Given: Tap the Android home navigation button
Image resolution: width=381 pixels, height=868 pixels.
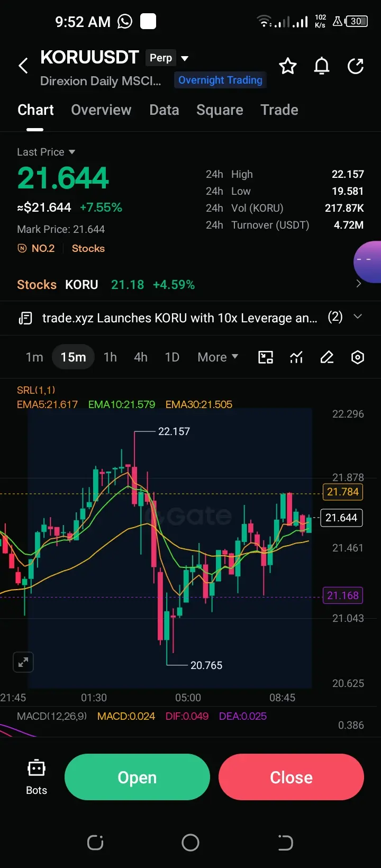Looking at the screenshot, I should [x=190, y=842].
